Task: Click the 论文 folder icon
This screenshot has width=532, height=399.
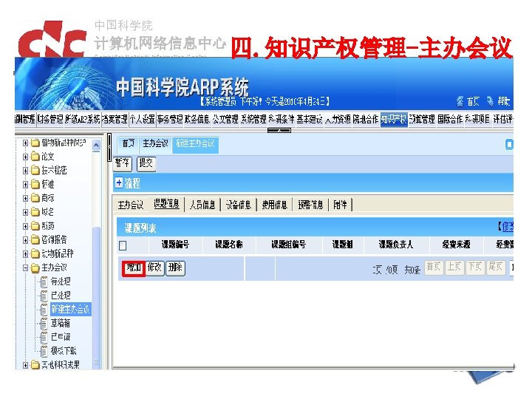Action: point(35,157)
